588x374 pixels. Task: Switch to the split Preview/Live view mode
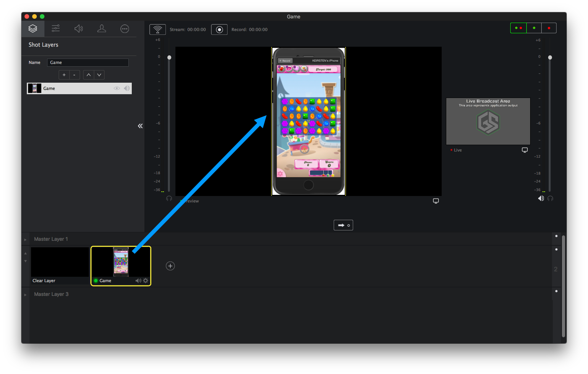tap(518, 28)
